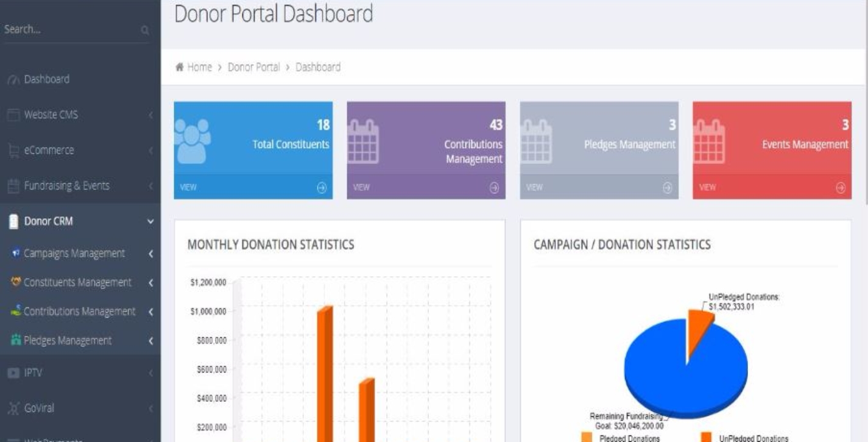Collapse the Donor CRM section chevron
This screenshot has width=868, height=442.
[x=150, y=222]
